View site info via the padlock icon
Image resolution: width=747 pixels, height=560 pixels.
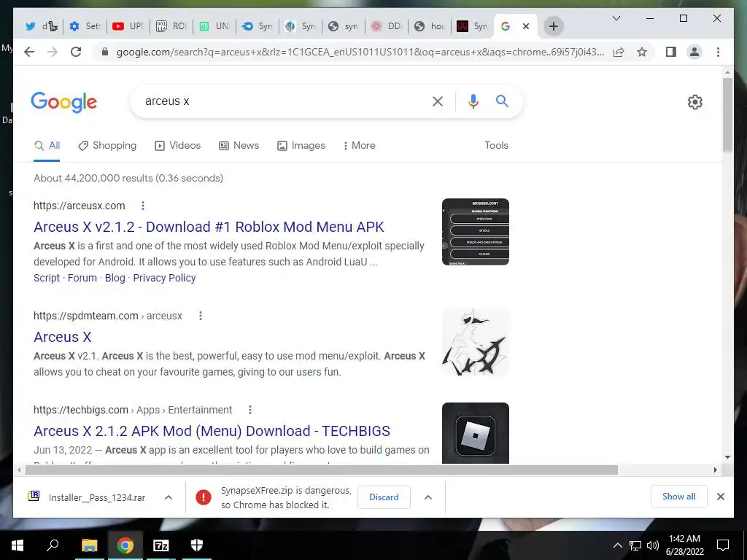[x=105, y=52]
